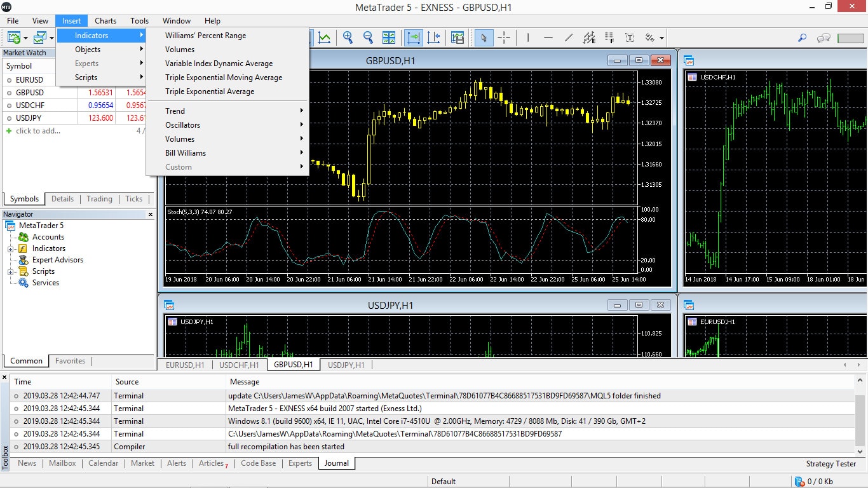The image size is (868, 488).
Task: Click the connection status icon in status bar
Action: (799, 482)
